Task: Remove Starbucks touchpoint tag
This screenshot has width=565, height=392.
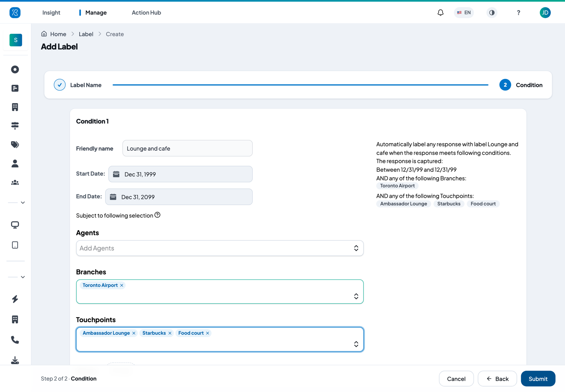Action: pos(170,333)
